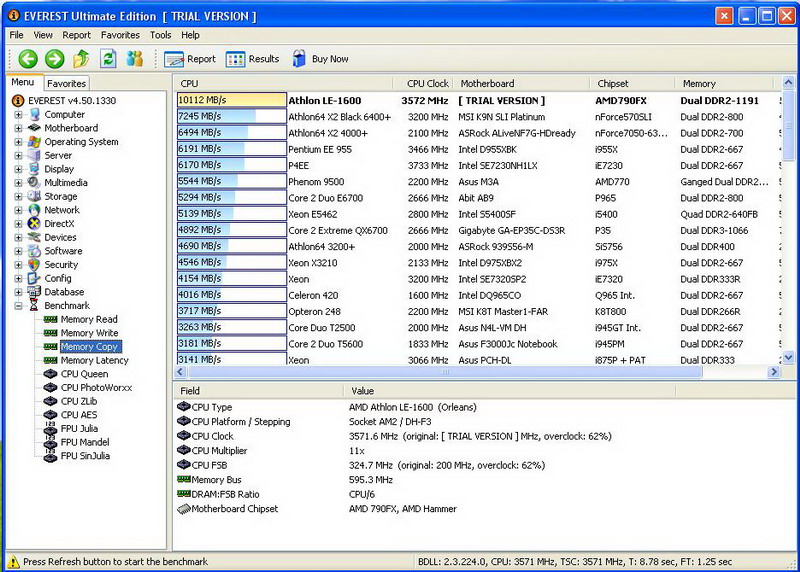Collapse the Benchmark tree node
The image size is (800, 572).
pyautogui.click(x=18, y=306)
